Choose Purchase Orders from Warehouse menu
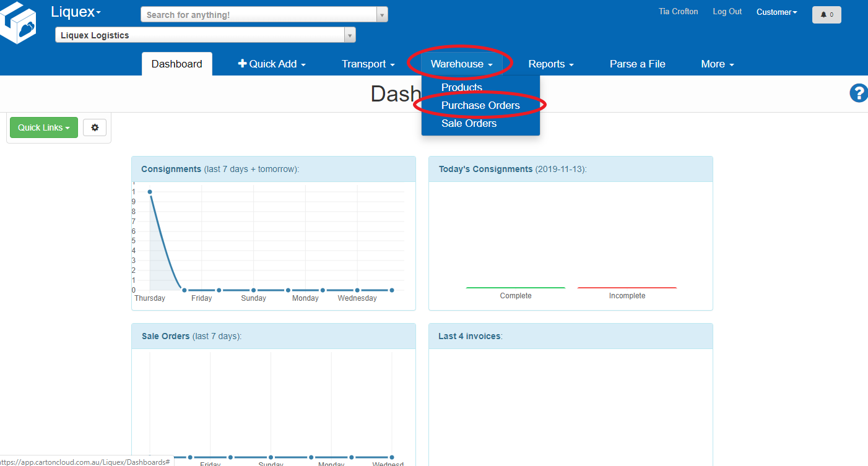The image size is (868, 466). coord(480,105)
